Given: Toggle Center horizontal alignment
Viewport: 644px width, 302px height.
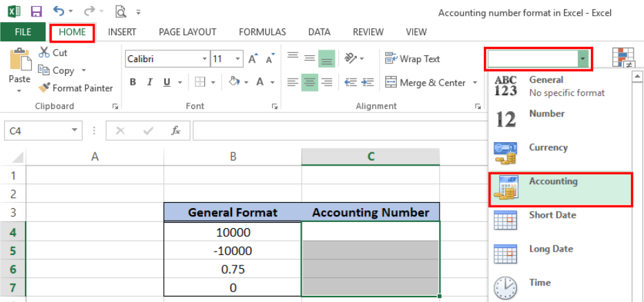Looking at the screenshot, I should point(309,82).
